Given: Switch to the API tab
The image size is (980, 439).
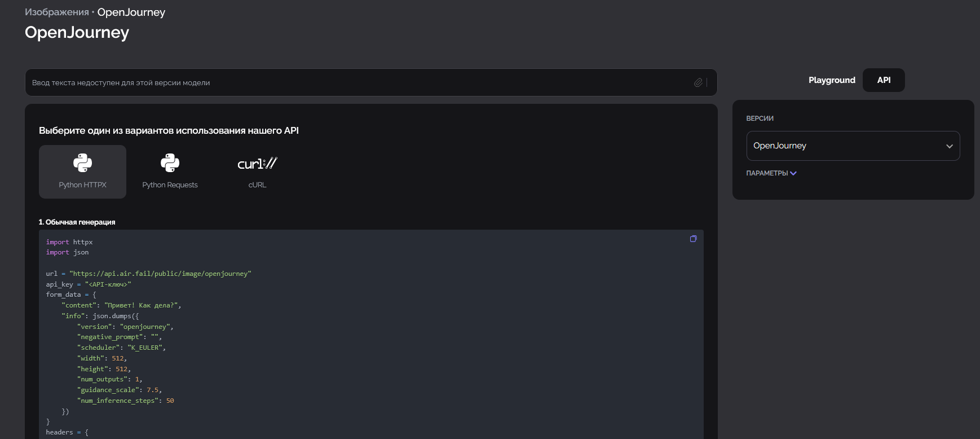Looking at the screenshot, I should coord(884,80).
